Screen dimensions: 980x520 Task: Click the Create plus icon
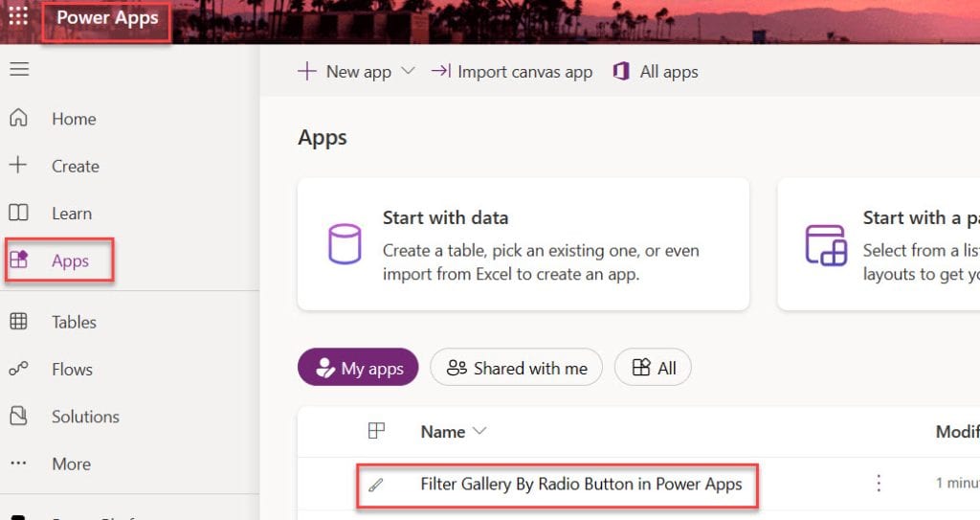18,165
